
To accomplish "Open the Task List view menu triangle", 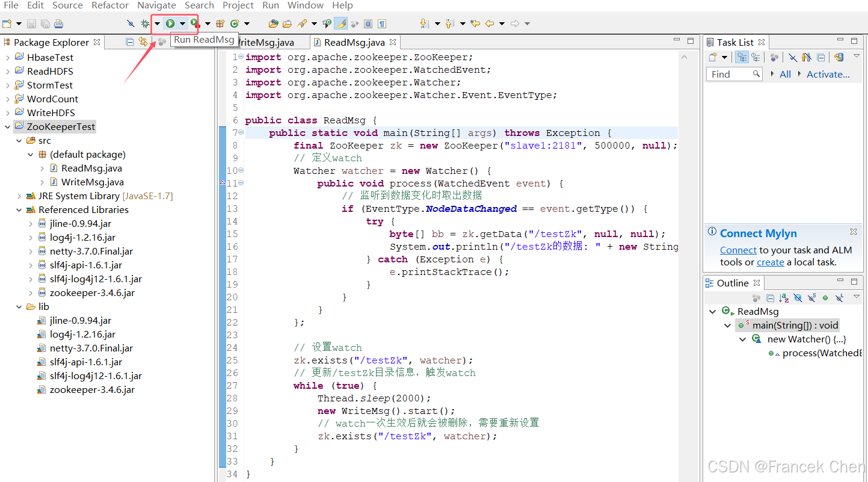I will click(857, 57).
